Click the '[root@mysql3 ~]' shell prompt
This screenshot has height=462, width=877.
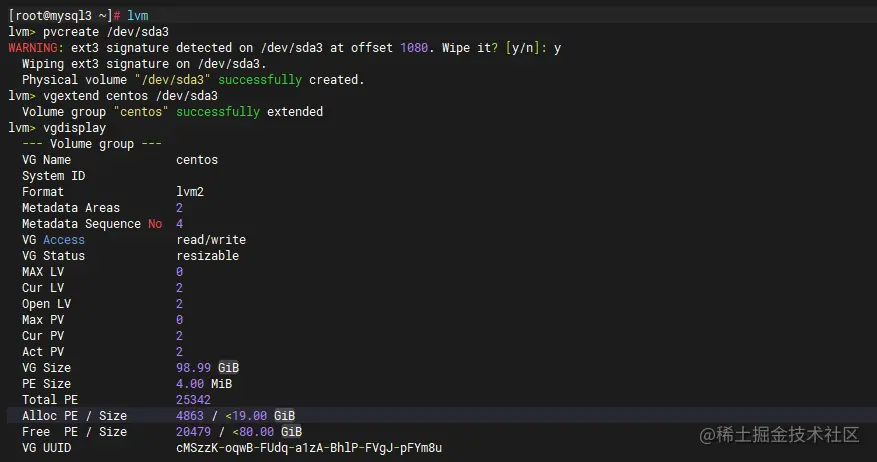tap(60, 16)
